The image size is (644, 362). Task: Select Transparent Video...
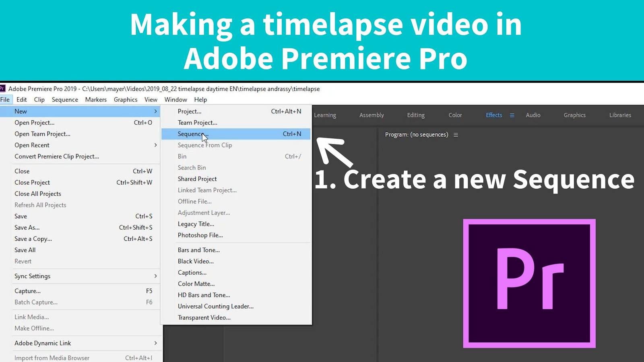point(236,317)
